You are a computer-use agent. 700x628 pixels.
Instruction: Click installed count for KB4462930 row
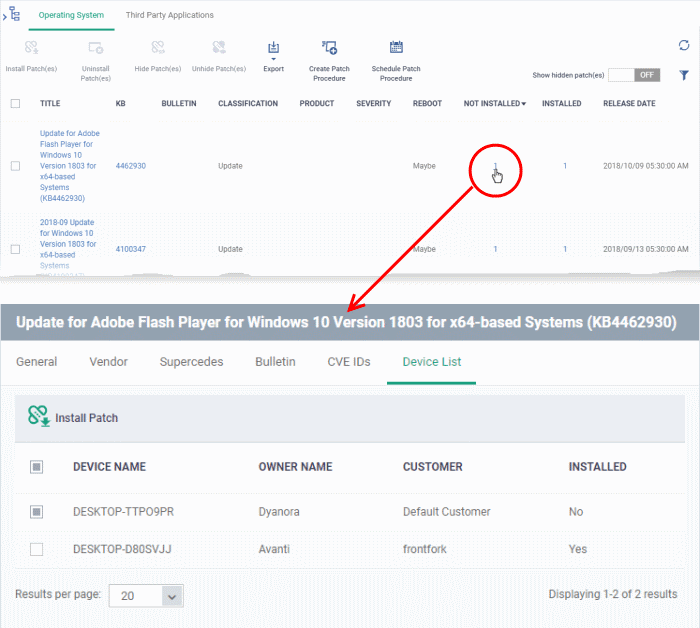point(565,166)
